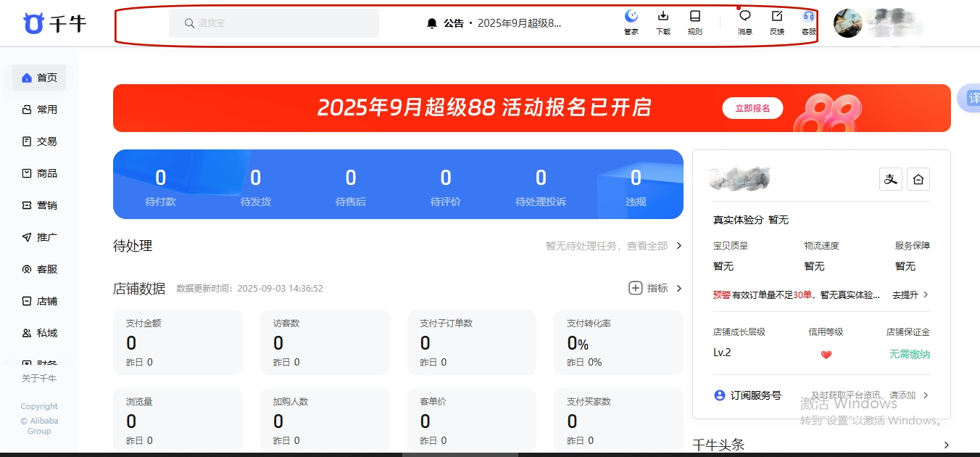Click the user avatar picture
The height and width of the screenshot is (457, 980).
(847, 23)
